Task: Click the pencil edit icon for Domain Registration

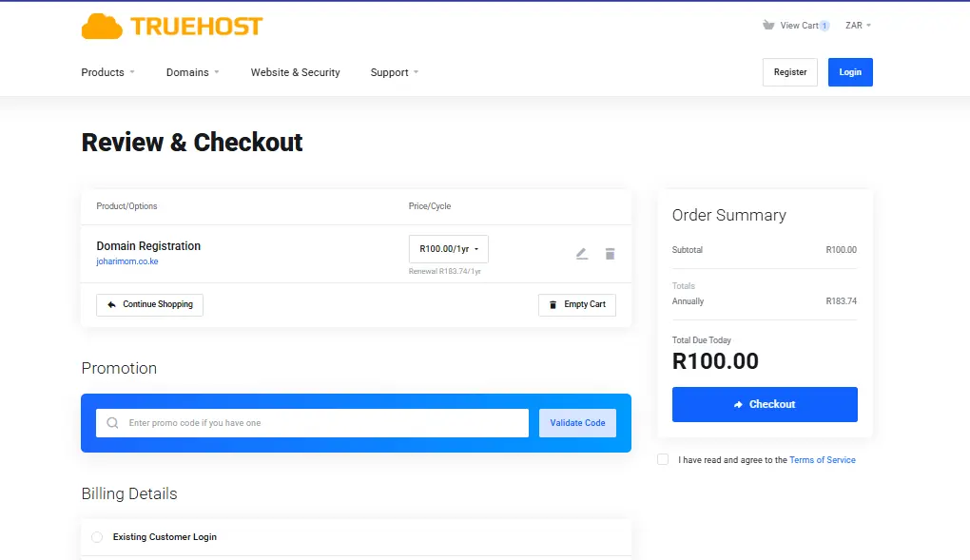Action: pyautogui.click(x=581, y=253)
